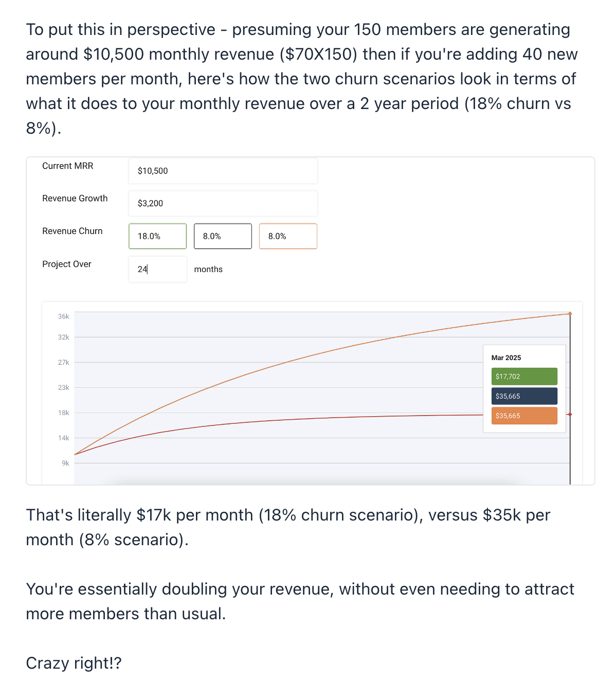Click the 18k y-axis label
The height and width of the screenshot is (681, 616).
63,413
